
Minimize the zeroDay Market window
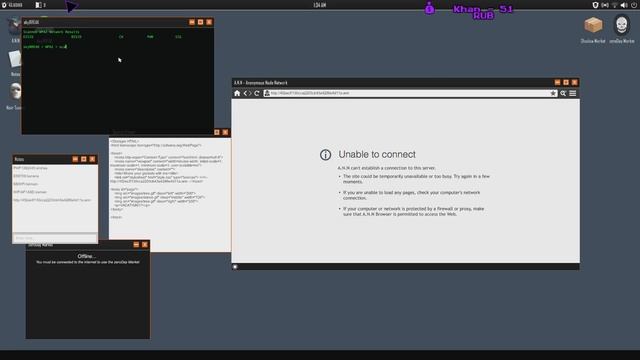point(136,244)
